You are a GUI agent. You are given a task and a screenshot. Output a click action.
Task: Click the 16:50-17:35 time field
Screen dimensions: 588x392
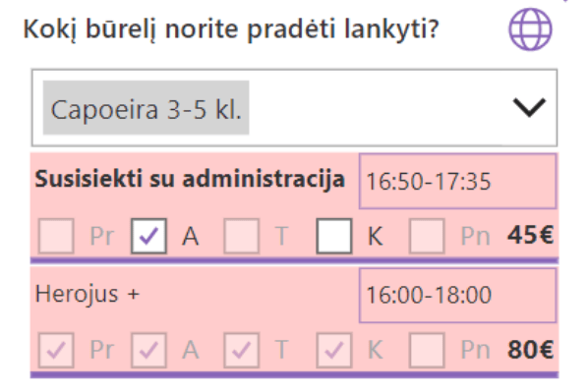pos(457,181)
